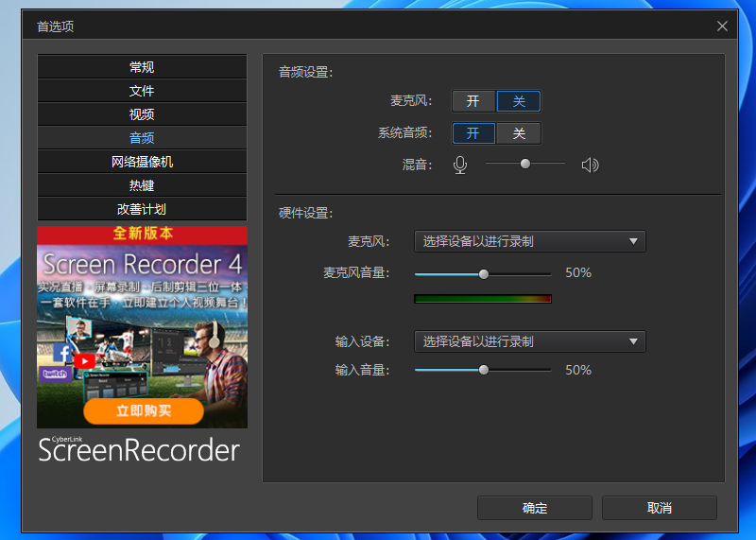This screenshot has height=540, width=756.
Task: Turn system audio On (开)
Action: [473, 133]
